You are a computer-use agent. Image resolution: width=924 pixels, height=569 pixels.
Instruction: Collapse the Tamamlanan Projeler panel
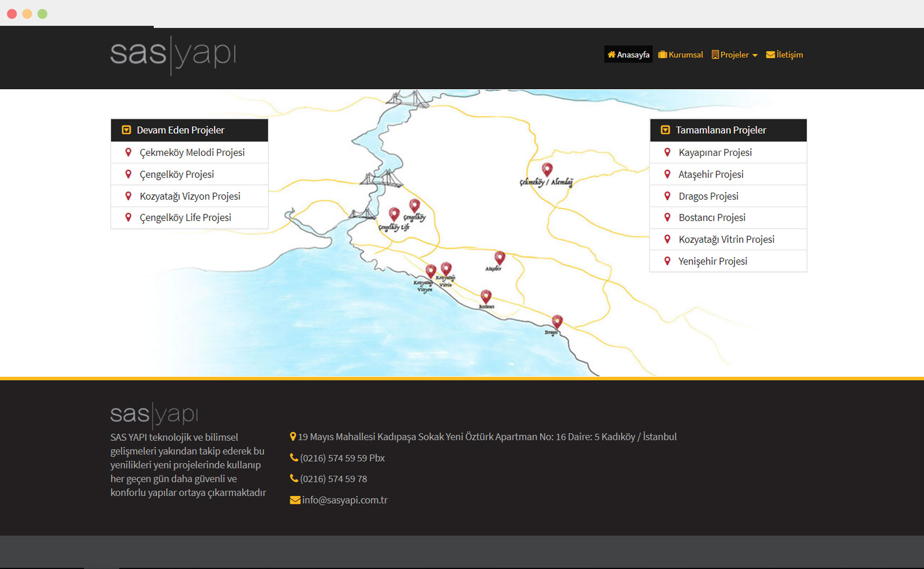pos(665,130)
